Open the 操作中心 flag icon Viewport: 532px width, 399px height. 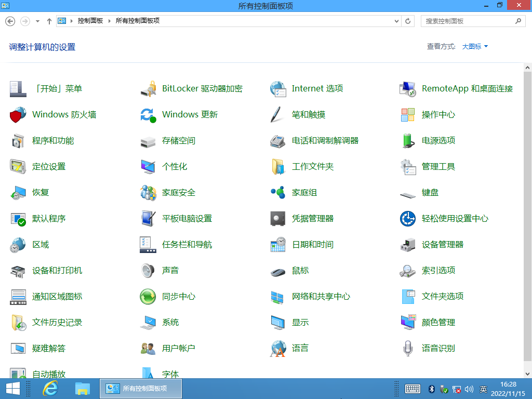click(x=408, y=115)
